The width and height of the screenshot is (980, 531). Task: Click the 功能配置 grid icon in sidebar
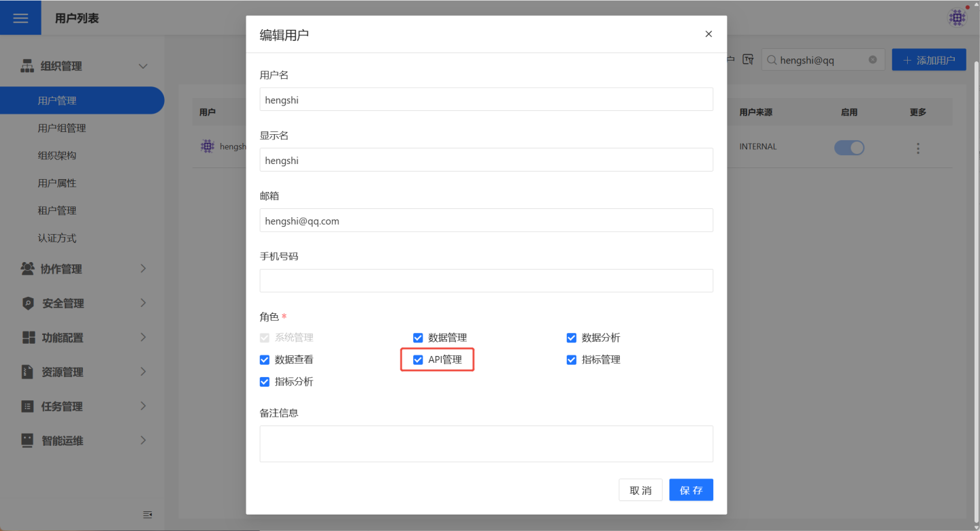29,338
